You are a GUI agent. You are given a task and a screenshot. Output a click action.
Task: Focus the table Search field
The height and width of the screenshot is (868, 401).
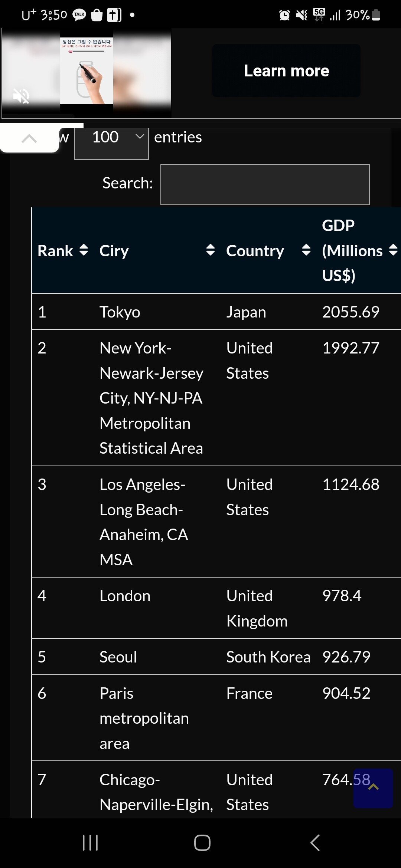tap(265, 184)
